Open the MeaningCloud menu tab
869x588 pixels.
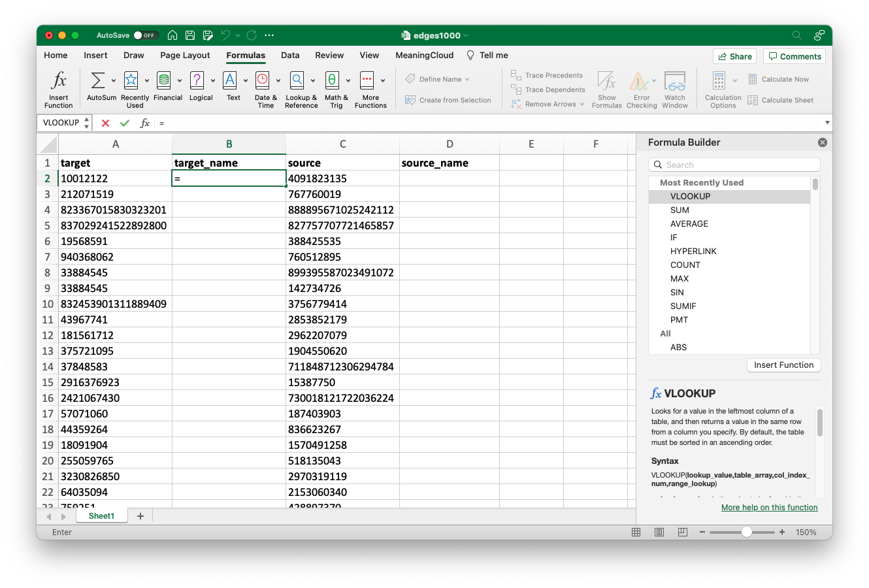coord(424,56)
